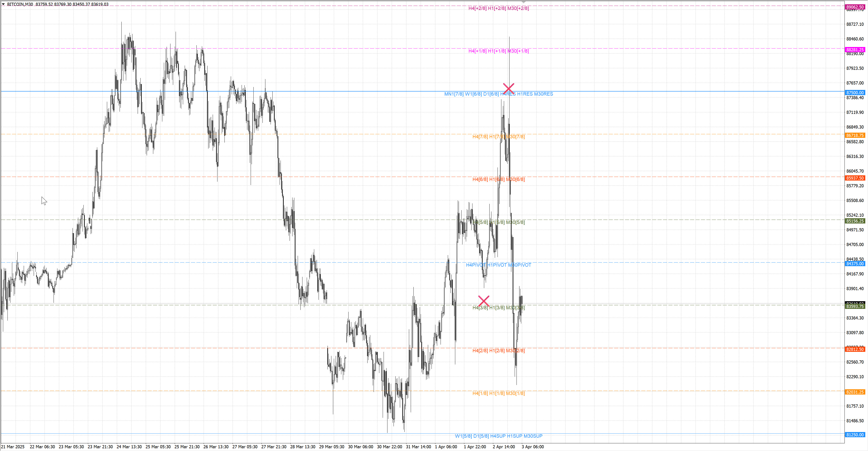
Task: Select the H4[6/8] H1[6/8] M30[6/8] label
Action: pos(498,180)
